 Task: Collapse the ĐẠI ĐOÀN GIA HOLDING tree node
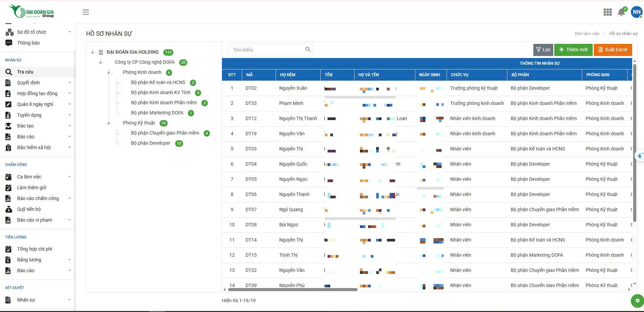click(92, 52)
